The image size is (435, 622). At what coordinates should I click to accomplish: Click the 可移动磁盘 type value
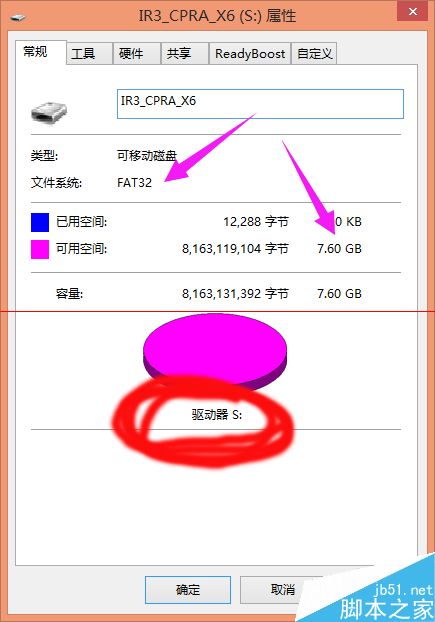coord(147,156)
